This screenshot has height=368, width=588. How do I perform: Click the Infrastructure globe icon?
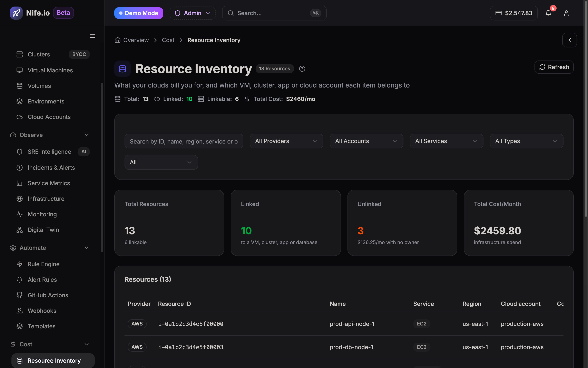tap(20, 199)
